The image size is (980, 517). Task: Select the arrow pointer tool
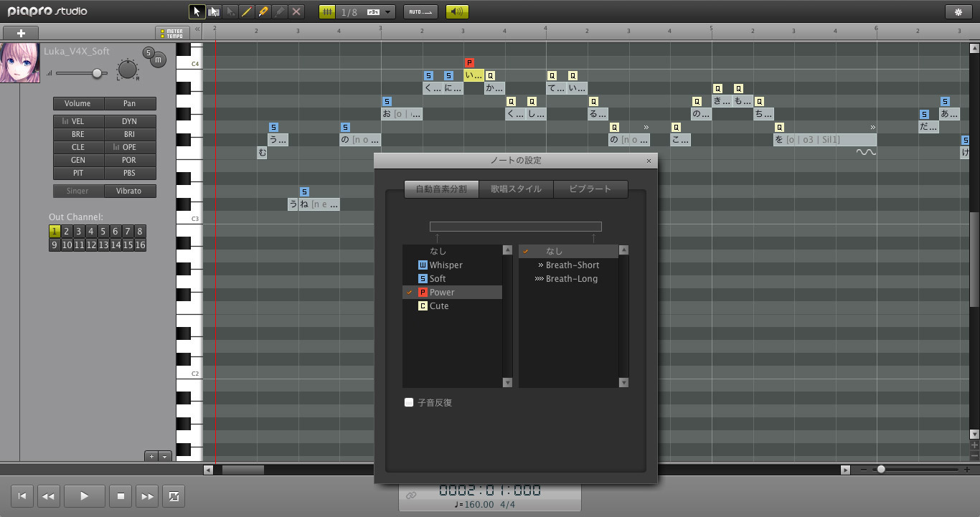(x=196, y=12)
